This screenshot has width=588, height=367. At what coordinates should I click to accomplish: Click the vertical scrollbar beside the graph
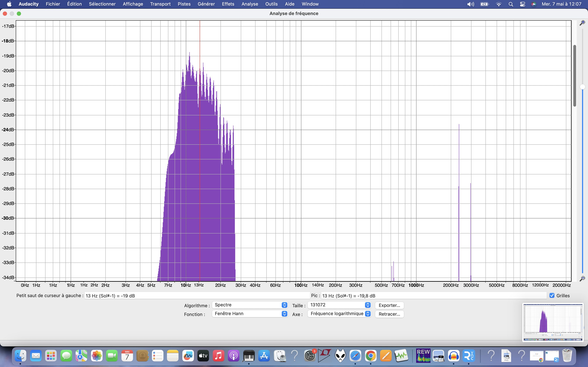pos(575,76)
